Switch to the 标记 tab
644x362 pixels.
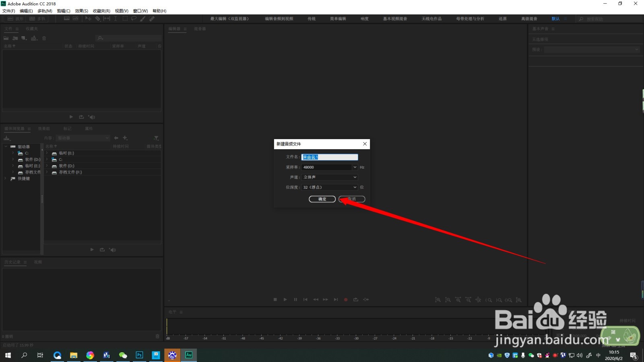point(67,129)
